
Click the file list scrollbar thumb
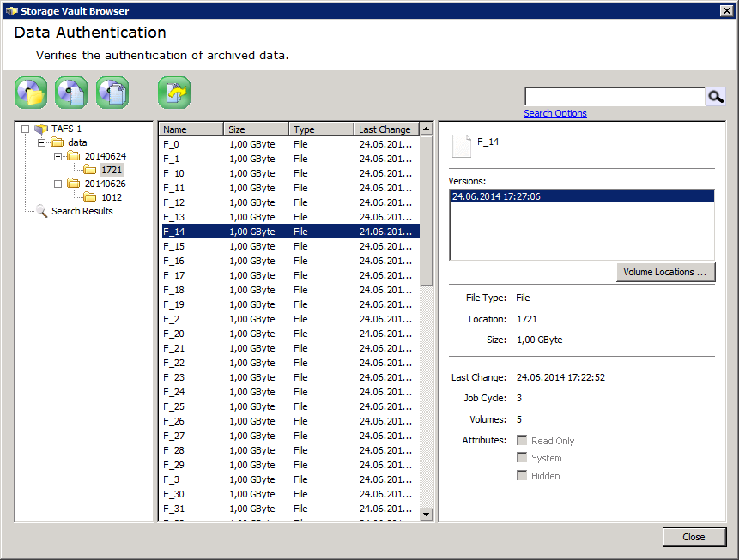point(426,210)
